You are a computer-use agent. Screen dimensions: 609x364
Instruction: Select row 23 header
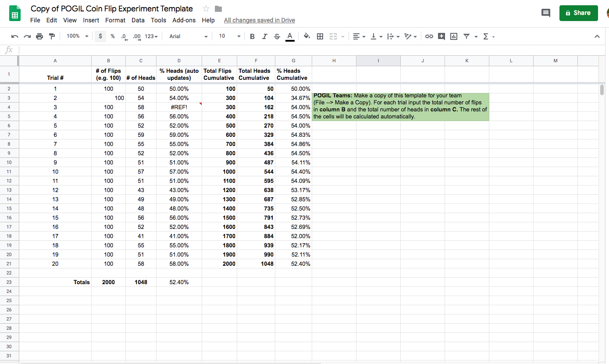pyautogui.click(x=9, y=282)
